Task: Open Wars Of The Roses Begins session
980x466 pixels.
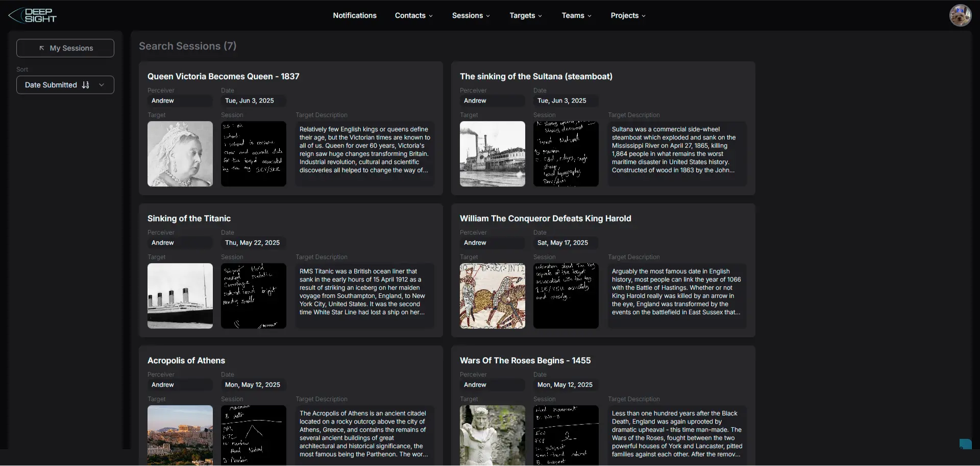Action: (525, 360)
